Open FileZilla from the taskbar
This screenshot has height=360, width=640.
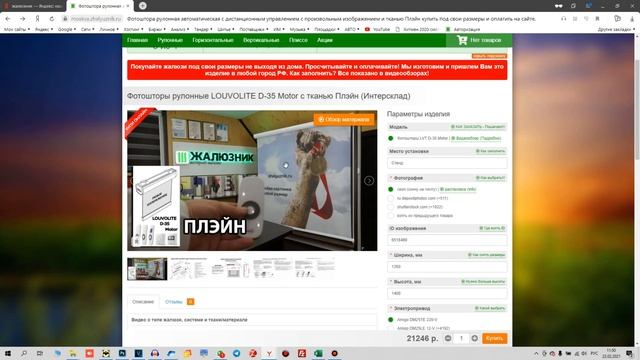pyautogui.click(x=302, y=353)
